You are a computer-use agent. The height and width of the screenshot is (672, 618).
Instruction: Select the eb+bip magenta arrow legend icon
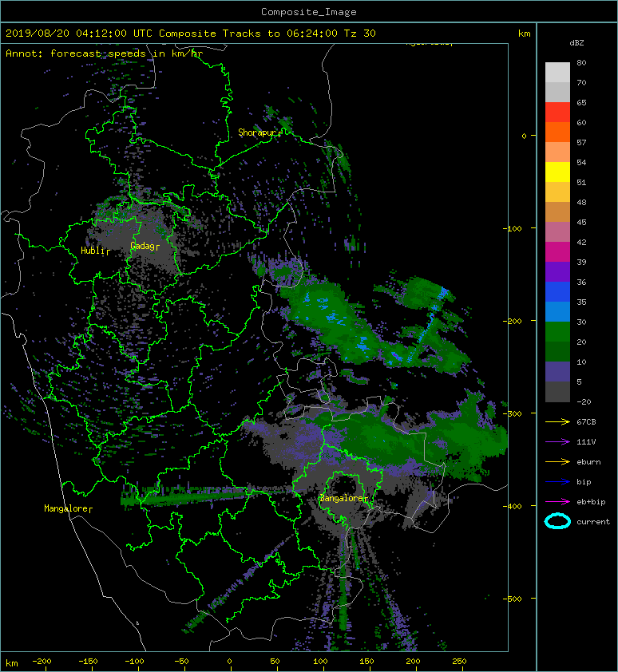(557, 502)
